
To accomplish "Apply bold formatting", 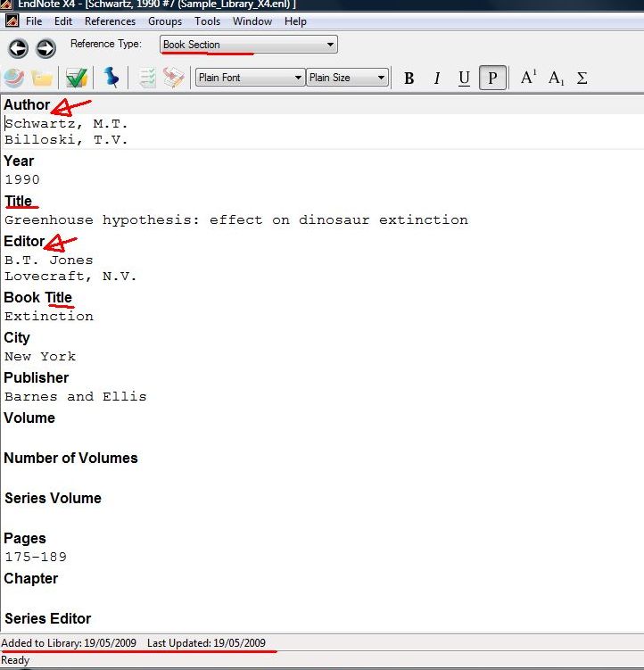I will coord(409,79).
